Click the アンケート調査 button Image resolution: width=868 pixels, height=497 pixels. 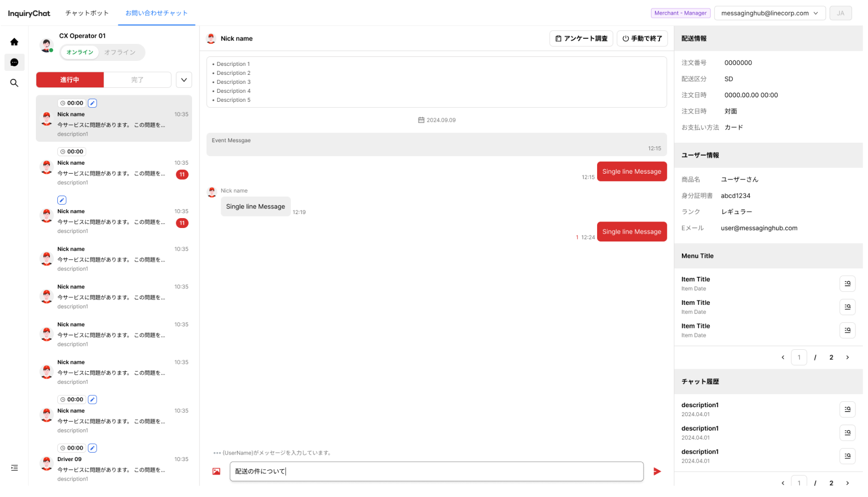581,38
